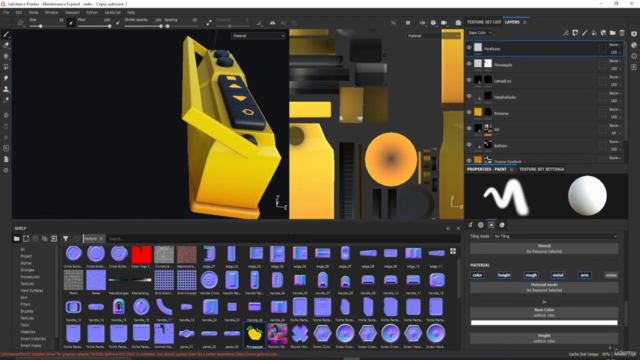Click the Shelf import resource icon
The image size is (640, 360).
54,239
